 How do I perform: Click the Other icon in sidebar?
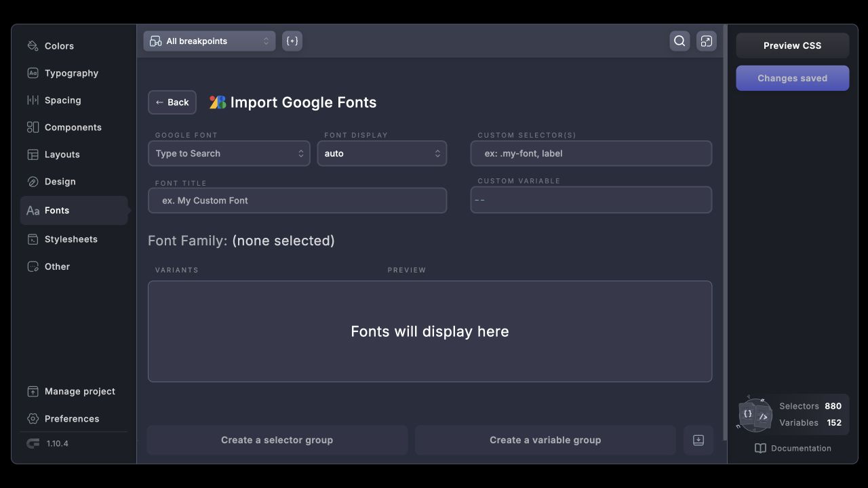coord(33,266)
